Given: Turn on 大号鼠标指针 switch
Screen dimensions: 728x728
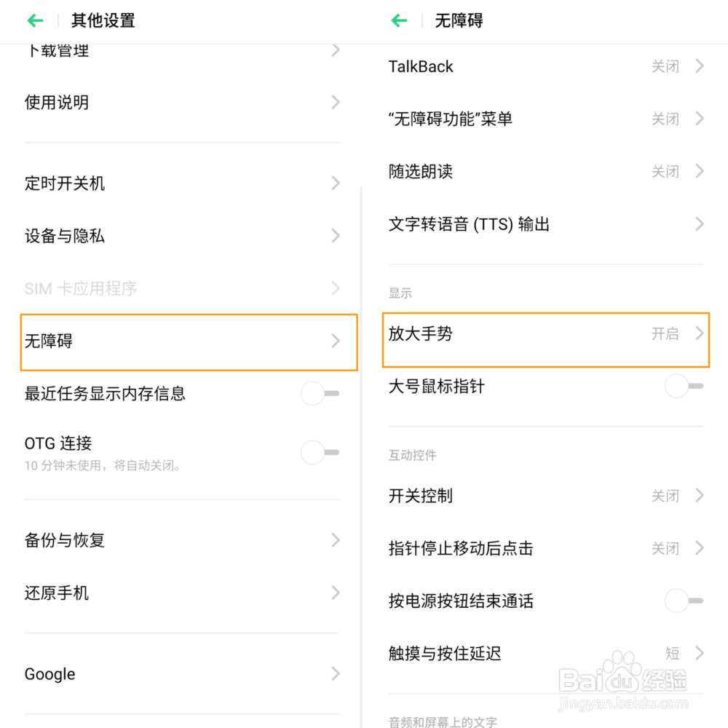Looking at the screenshot, I should (x=684, y=387).
